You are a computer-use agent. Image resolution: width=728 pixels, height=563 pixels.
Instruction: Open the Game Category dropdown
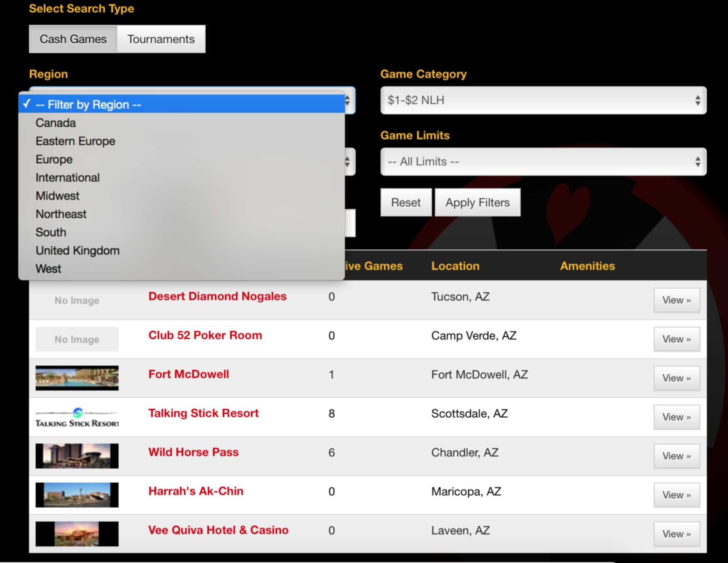tap(543, 100)
